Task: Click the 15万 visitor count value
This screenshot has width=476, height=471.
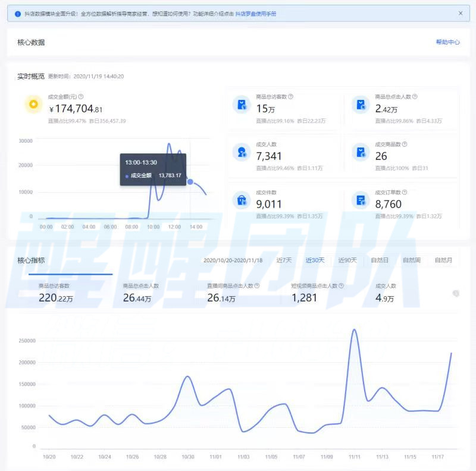Action: (x=265, y=109)
